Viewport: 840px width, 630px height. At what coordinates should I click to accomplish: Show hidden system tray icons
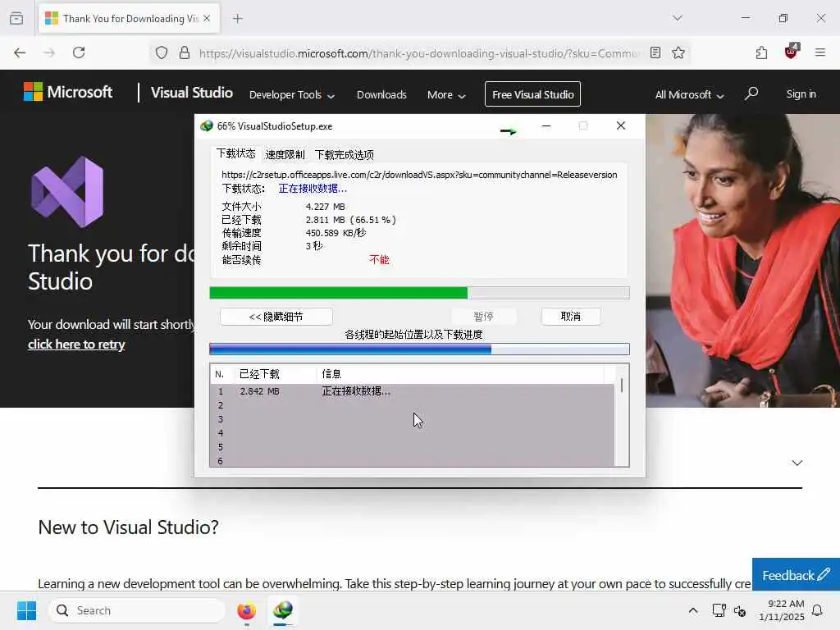pyautogui.click(x=692, y=610)
